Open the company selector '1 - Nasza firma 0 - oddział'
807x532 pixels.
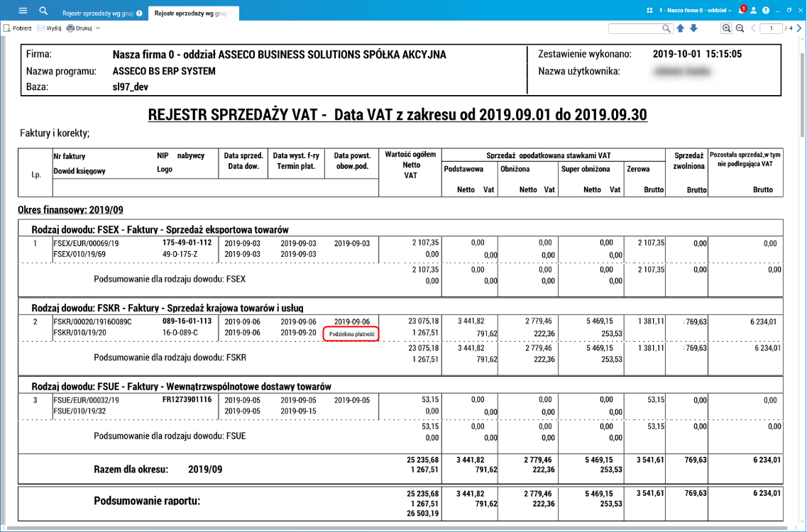695,11
